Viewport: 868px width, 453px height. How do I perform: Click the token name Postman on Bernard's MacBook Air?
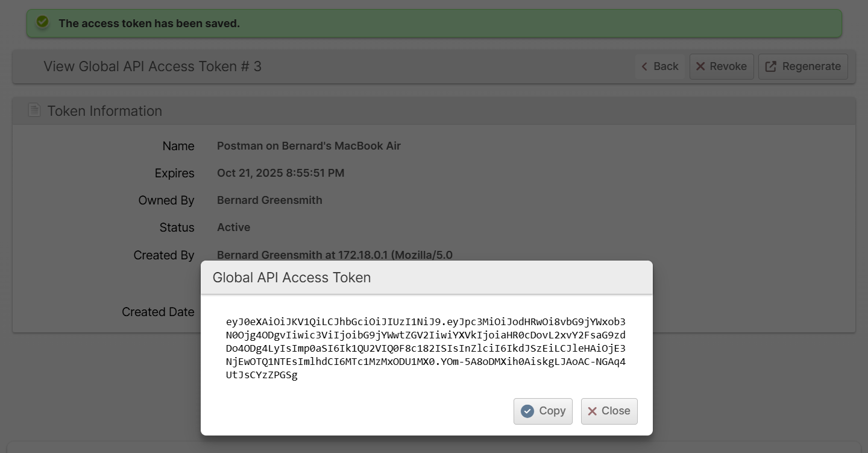pyautogui.click(x=309, y=146)
